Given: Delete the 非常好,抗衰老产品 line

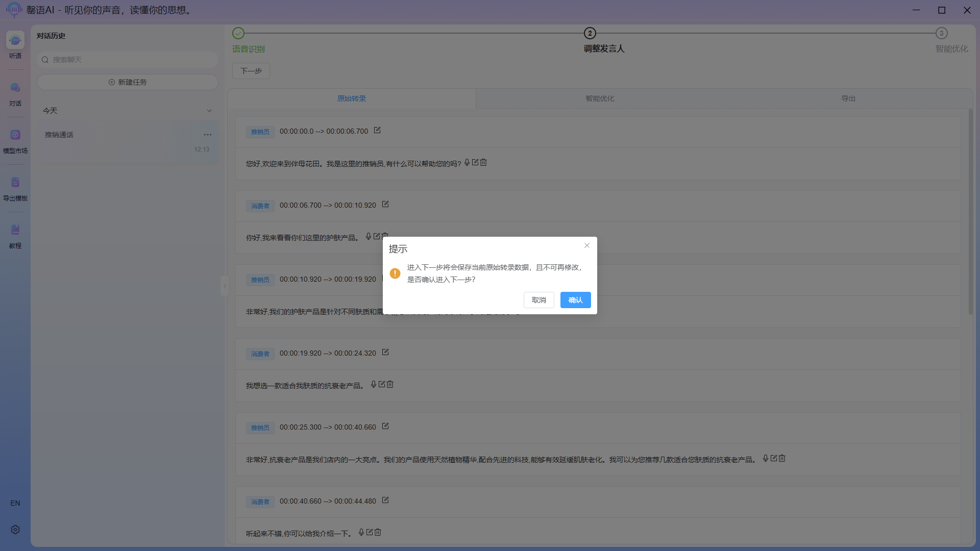Looking at the screenshot, I should 782,458.
